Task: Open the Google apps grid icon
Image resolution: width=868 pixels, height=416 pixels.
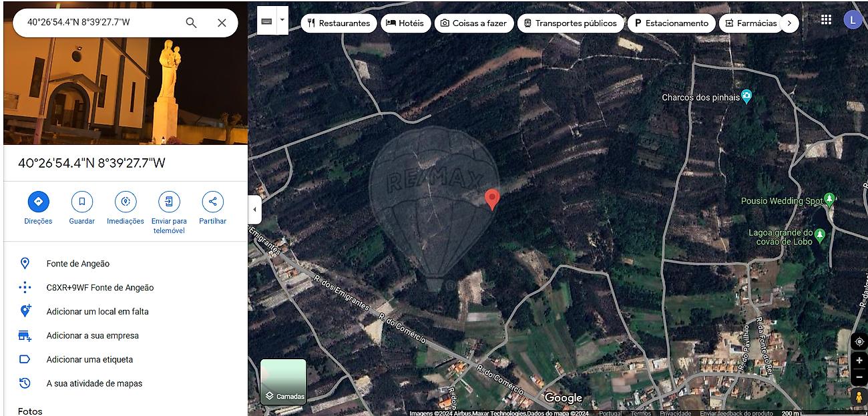Action: coord(827,20)
